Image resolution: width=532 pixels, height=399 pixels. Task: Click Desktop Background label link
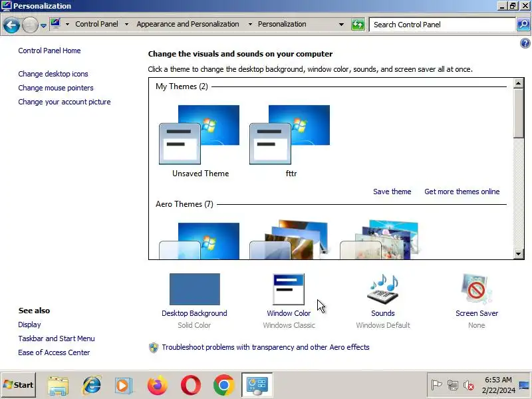(x=194, y=313)
